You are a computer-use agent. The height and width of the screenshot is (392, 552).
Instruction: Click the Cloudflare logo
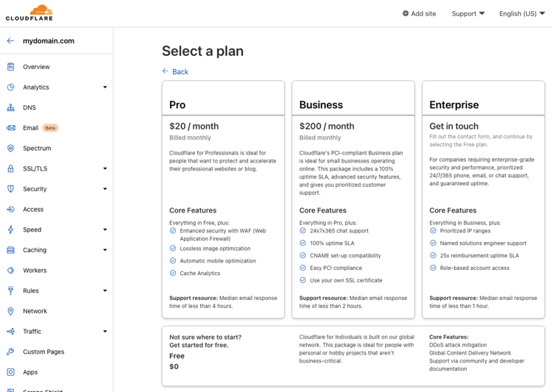point(29,13)
